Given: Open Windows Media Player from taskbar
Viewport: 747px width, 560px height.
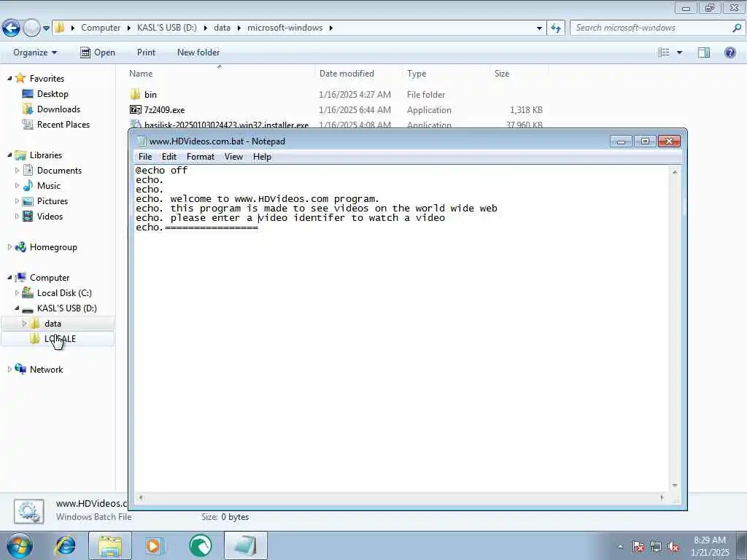Looking at the screenshot, I should click(x=155, y=545).
